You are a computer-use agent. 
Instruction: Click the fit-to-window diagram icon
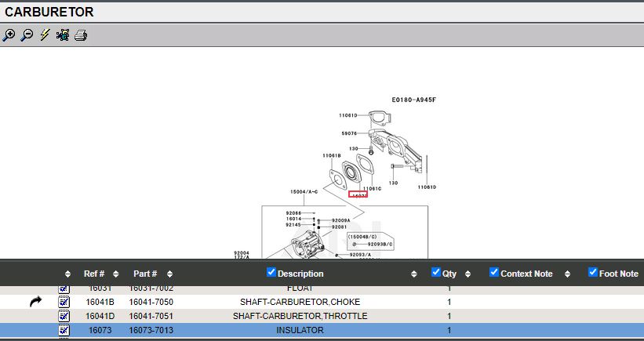(63, 35)
